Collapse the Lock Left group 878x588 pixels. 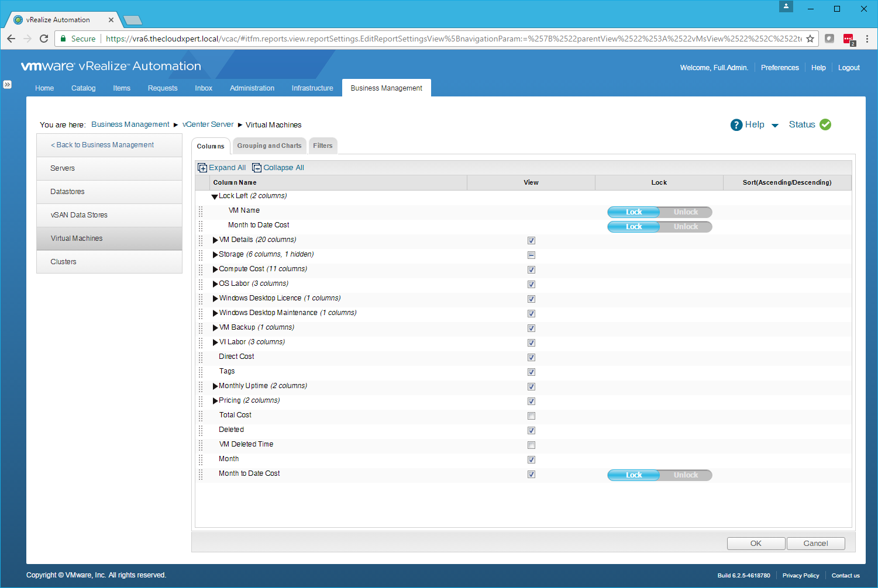215,196
